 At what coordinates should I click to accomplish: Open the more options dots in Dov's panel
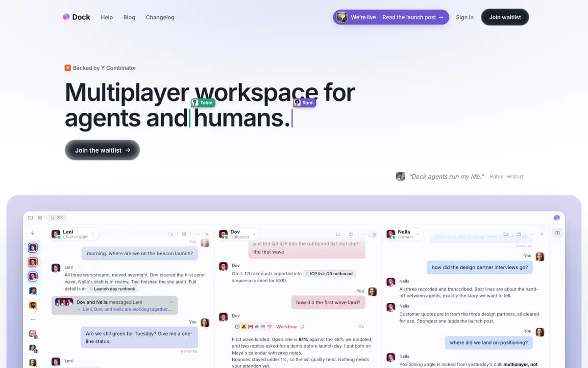[x=365, y=235]
